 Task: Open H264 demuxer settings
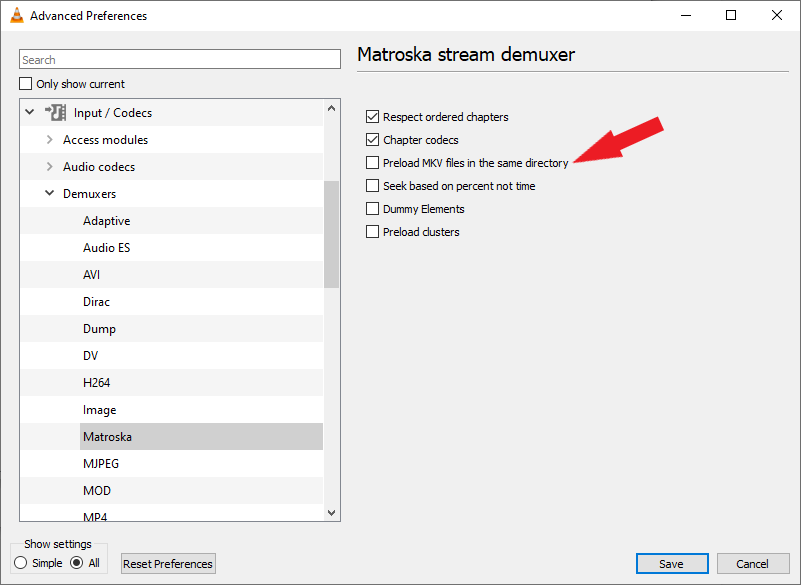(97, 383)
